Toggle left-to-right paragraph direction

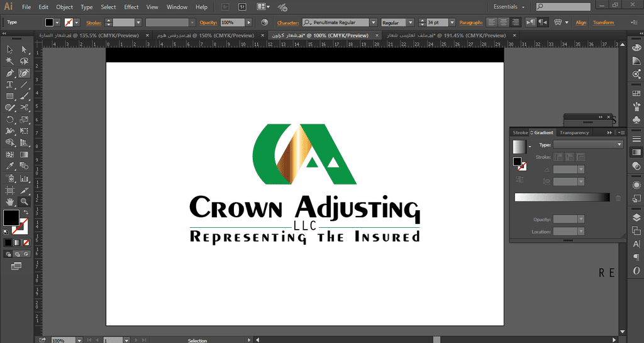(x=531, y=22)
